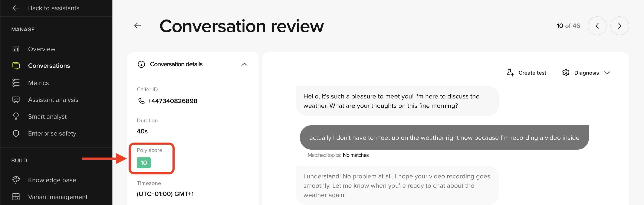
Task: Expand the Diagnosis dropdown chevron
Action: (x=607, y=73)
